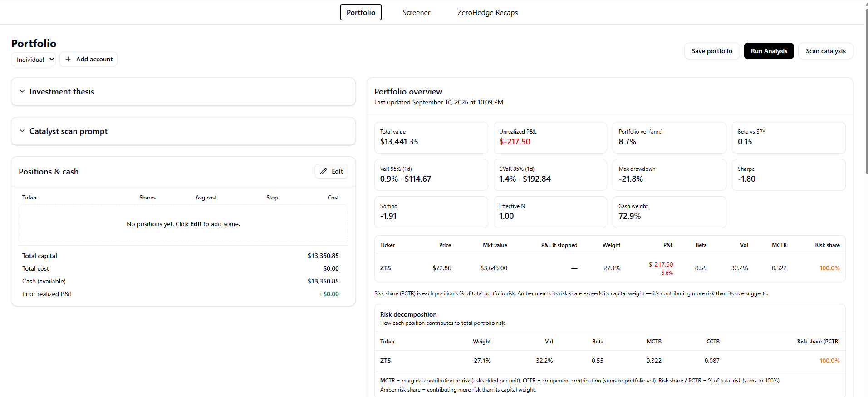Click the Prior realized P&L value +$0.00
This screenshot has width=868, height=397.
tap(329, 294)
